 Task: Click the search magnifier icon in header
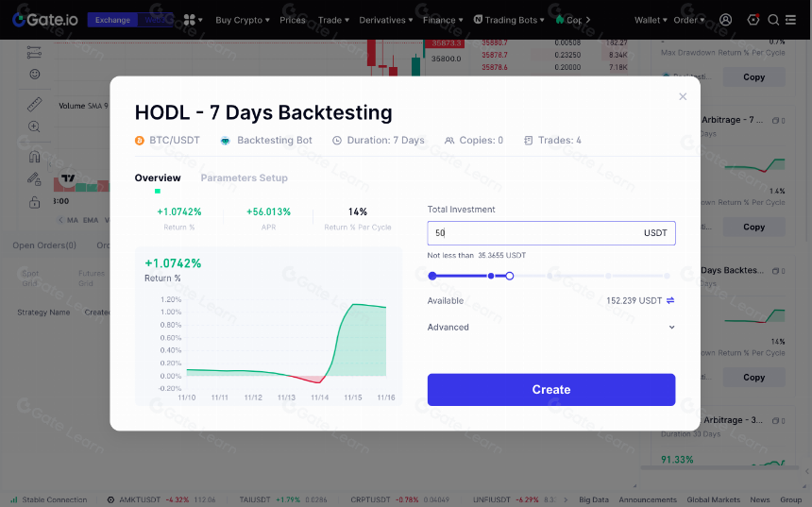tap(773, 20)
